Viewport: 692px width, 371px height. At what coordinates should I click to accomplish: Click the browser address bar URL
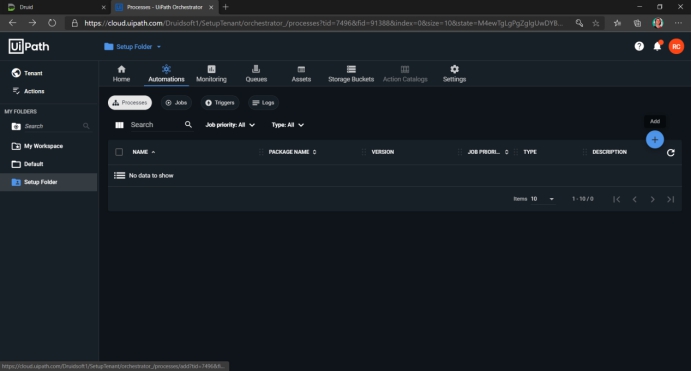(323, 23)
